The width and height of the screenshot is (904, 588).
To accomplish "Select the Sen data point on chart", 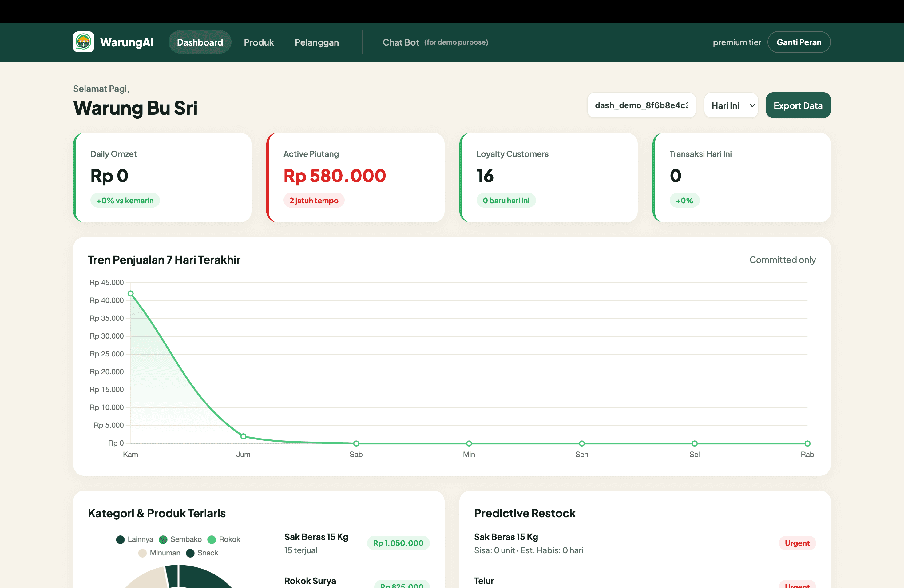I will (582, 443).
